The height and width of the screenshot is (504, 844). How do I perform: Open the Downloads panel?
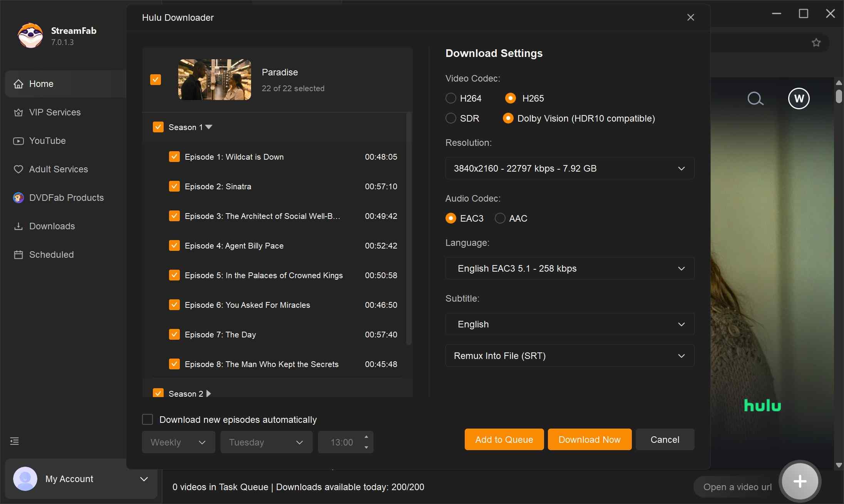pos(52,226)
